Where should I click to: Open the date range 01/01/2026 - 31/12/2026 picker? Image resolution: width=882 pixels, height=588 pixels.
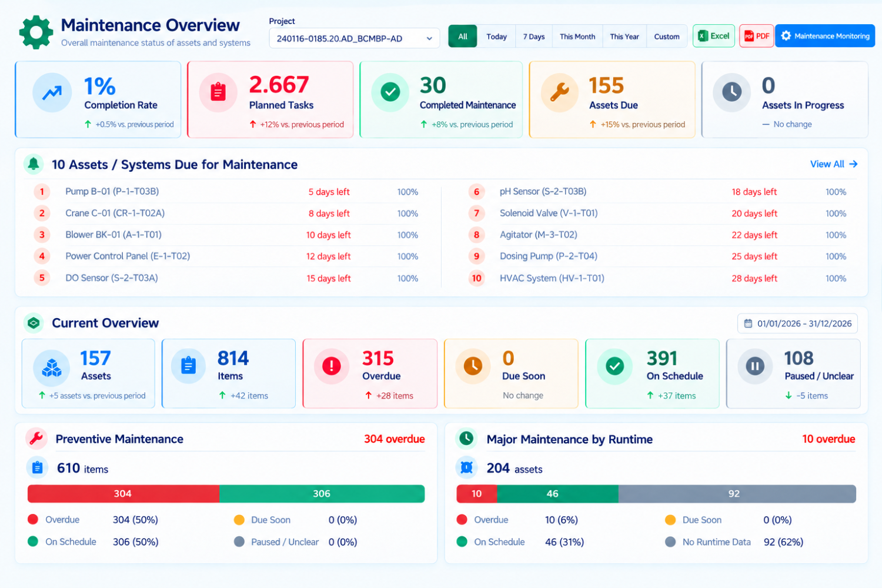(798, 323)
